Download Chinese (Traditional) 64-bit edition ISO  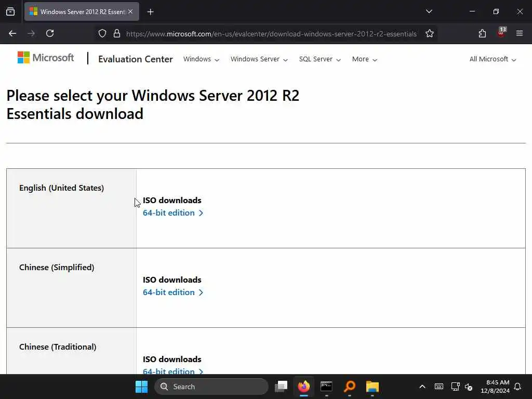pyautogui.click(x=172, y=371)
